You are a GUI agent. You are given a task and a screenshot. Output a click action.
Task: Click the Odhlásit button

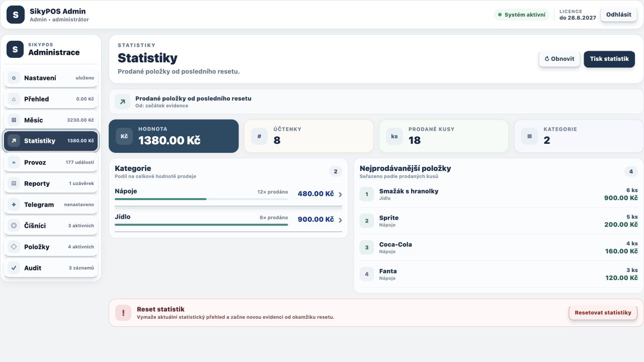click(x=619, y=15)
